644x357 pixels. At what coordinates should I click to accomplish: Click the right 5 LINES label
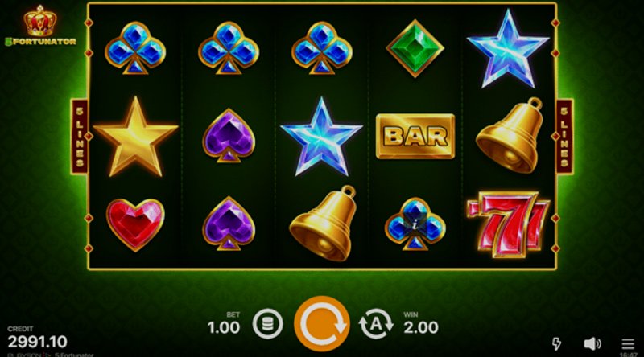564,137
